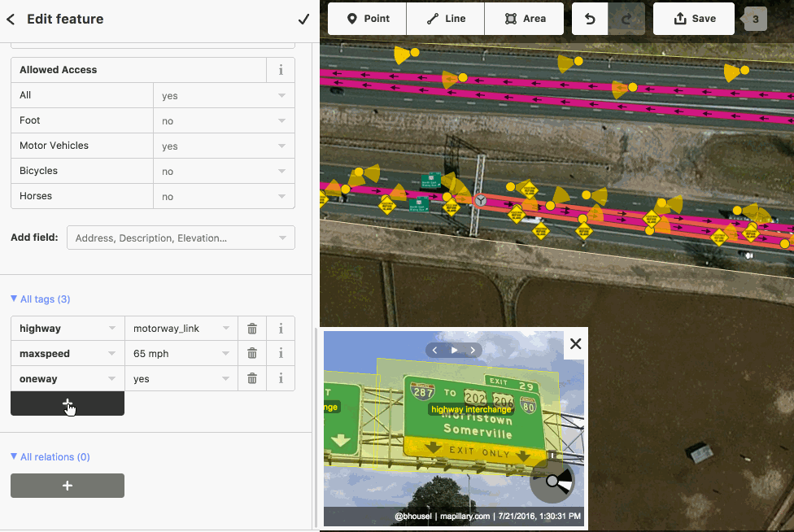
Task: Change the Foot access value
Action: pos(224,120)
